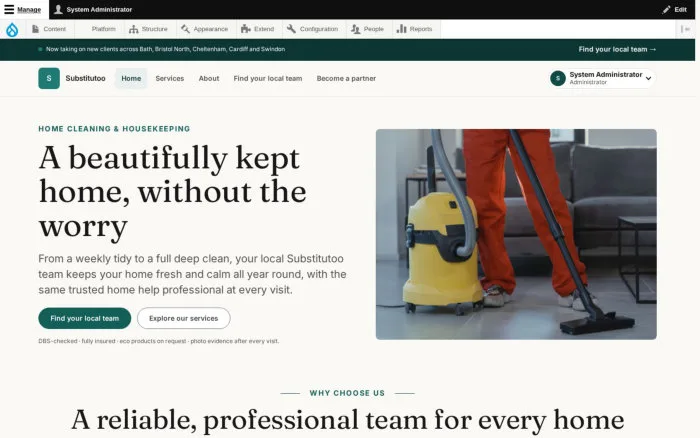Screen dimensions: 700x438
Task: Click the "WHY CHOOSE US" label
Action: (347, 393)
